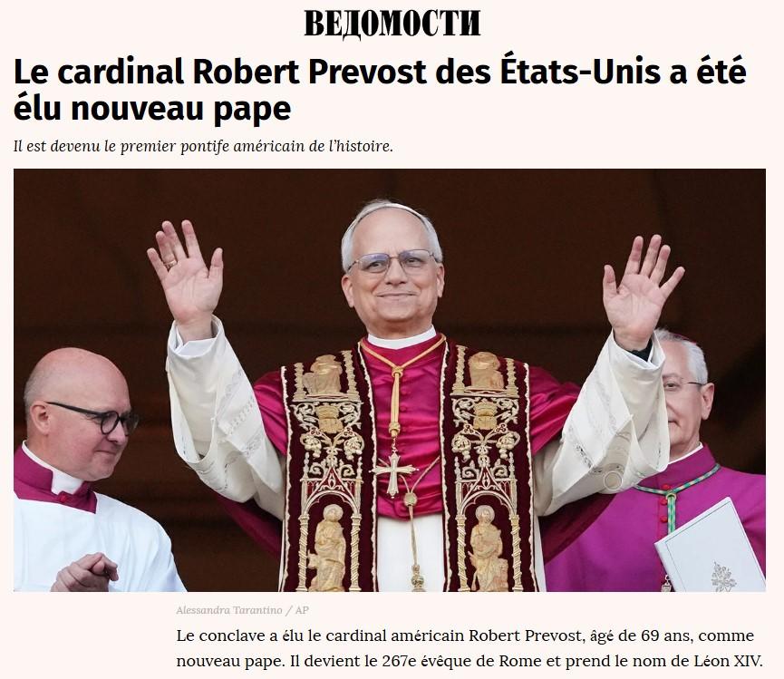This screenshot has width=784, height=679.
Task: Click the white collar below the man's chin
Action: [x=402, y=339]
